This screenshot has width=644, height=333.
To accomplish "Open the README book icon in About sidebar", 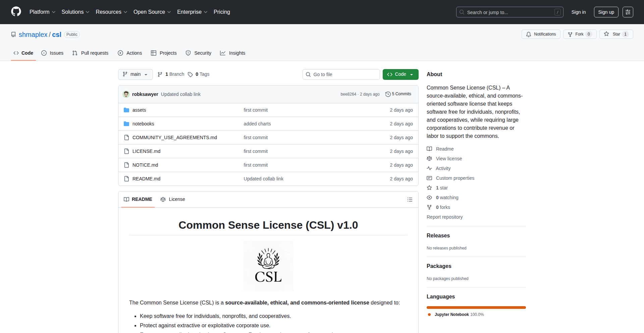I will point(429,149).
